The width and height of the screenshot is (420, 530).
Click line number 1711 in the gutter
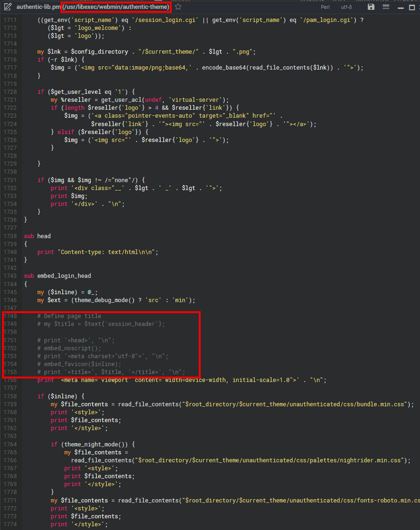point(10,20)
